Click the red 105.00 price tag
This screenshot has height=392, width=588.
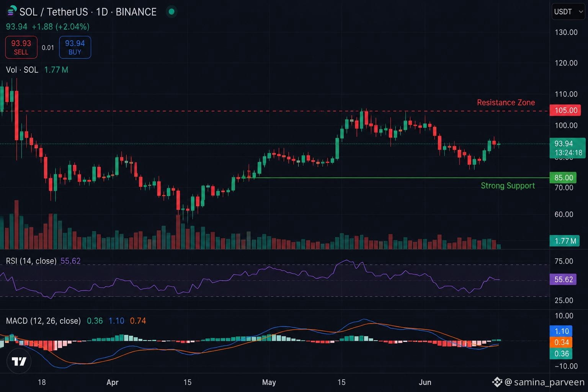[x=566, y=110]
